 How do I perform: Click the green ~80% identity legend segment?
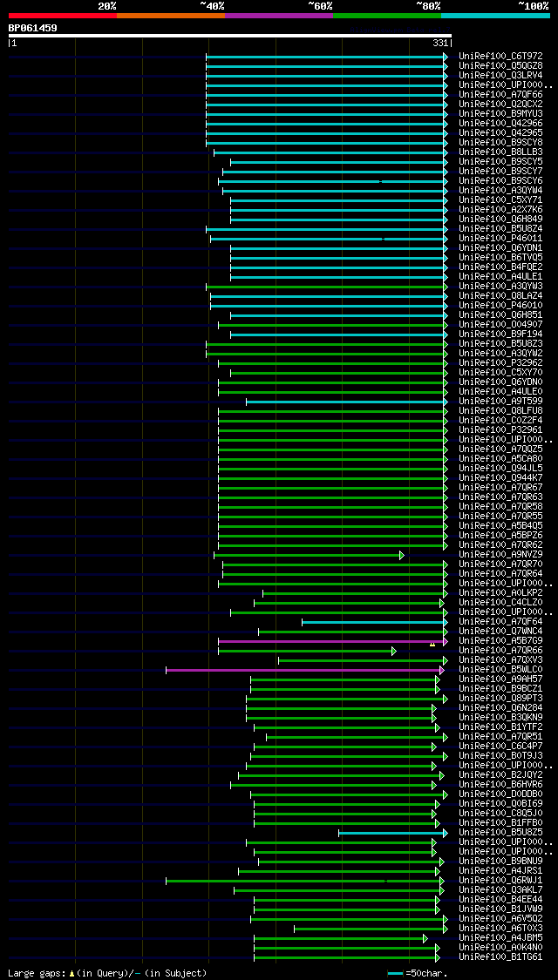click(x=387, y=15)
